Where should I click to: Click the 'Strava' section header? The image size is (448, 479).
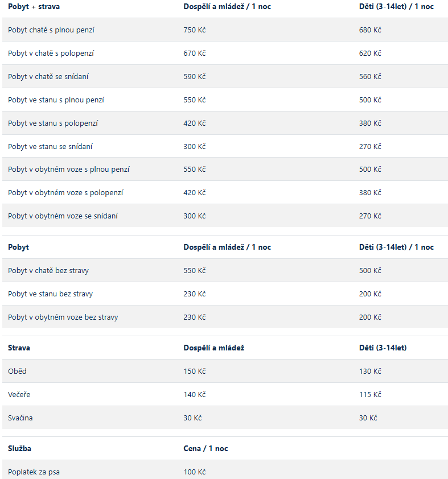point(19,348)
